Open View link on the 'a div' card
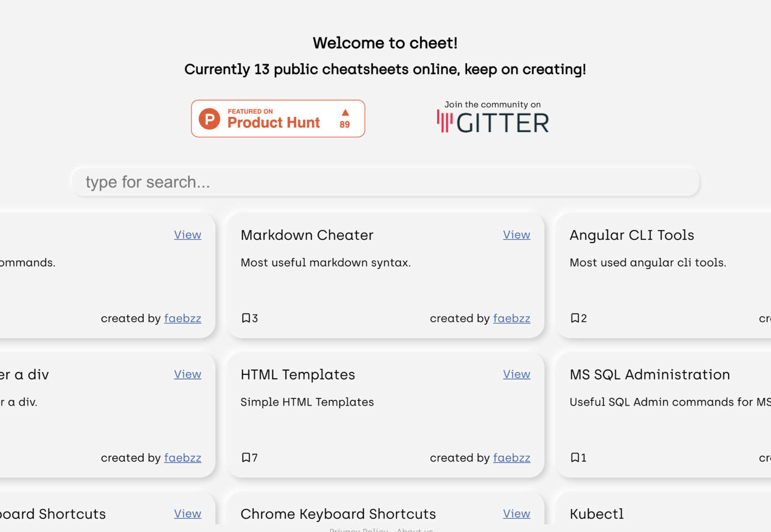Viewport: 771px width, 532px height. [x=187, y=374]
